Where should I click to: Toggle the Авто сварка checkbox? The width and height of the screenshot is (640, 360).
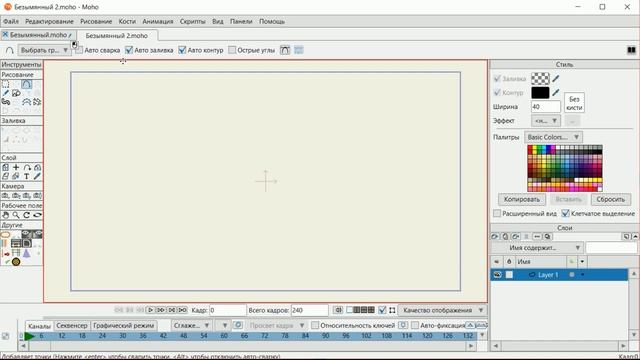(79, 50)
